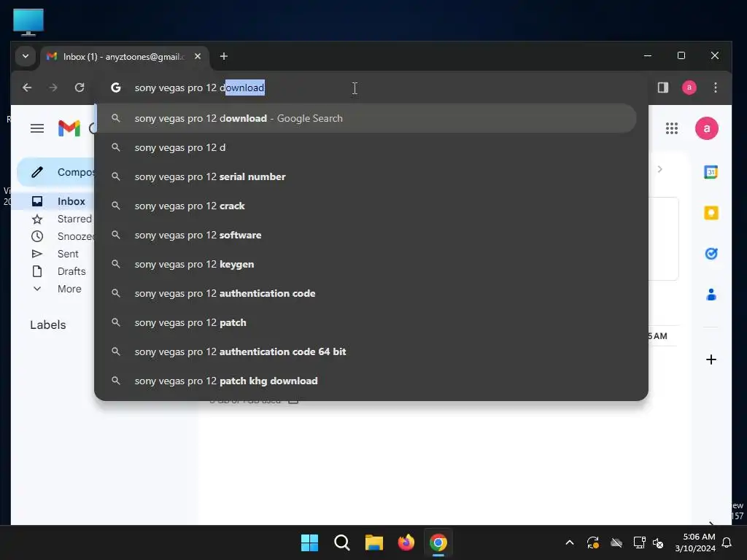Toggle the Chrome side panel
This screenshot has width=747, height=560.
pyautogui.click(x=663, y=87)
